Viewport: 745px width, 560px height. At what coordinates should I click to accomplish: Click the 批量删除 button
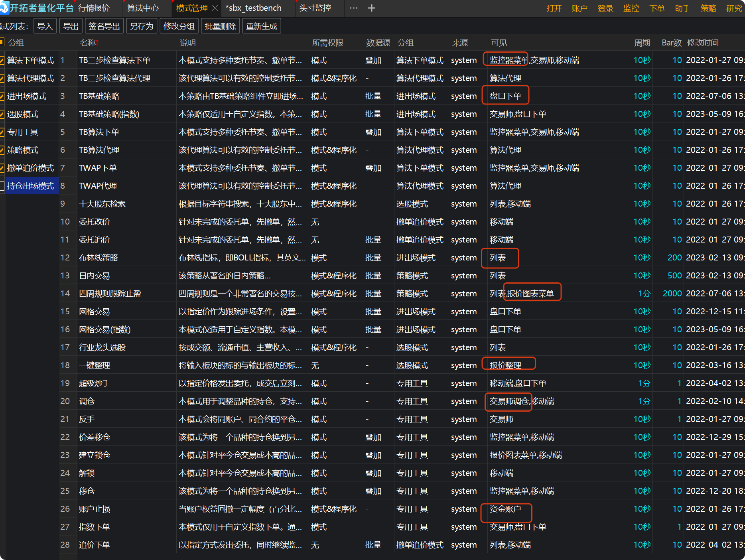(220, 26)
